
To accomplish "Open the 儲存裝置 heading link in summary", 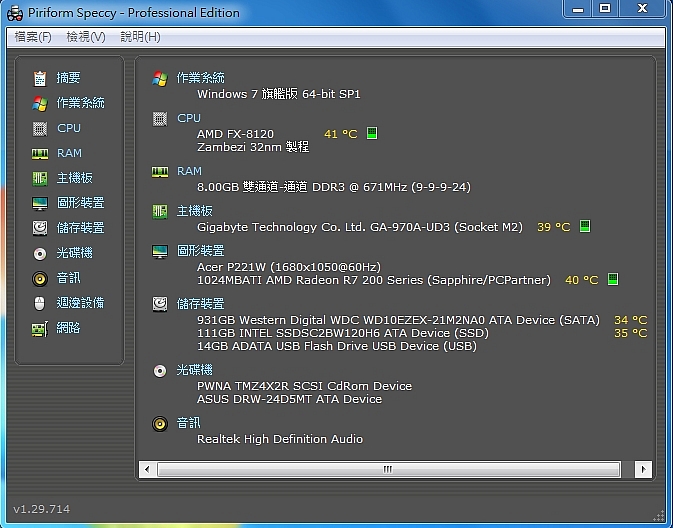I will point(201,304).
